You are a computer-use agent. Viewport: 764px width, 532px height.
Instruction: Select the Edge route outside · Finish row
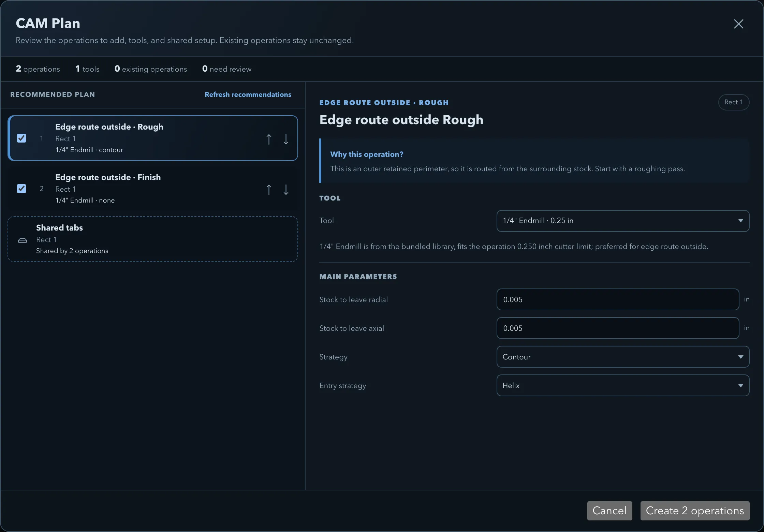(153, 189)
